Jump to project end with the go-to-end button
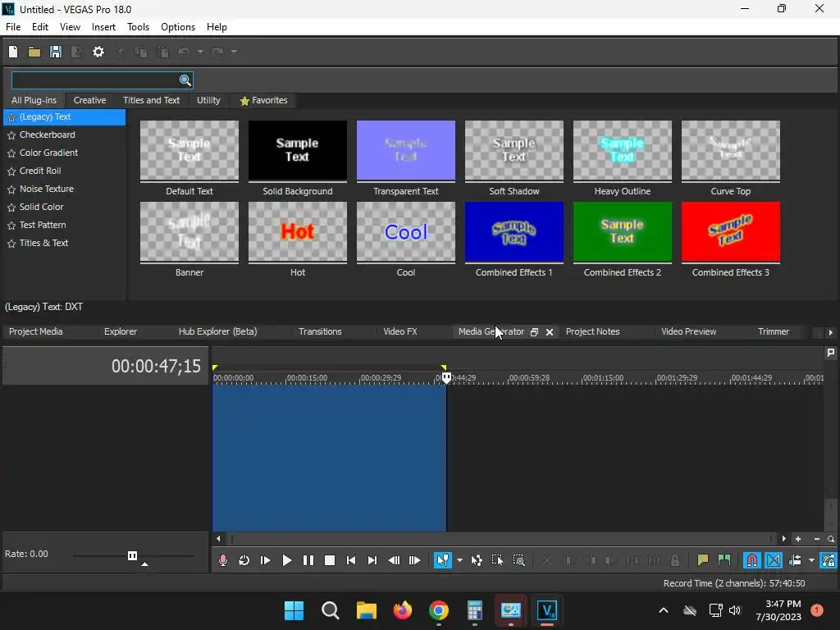Viewport: 840px width, 630px height. point(372,560)
